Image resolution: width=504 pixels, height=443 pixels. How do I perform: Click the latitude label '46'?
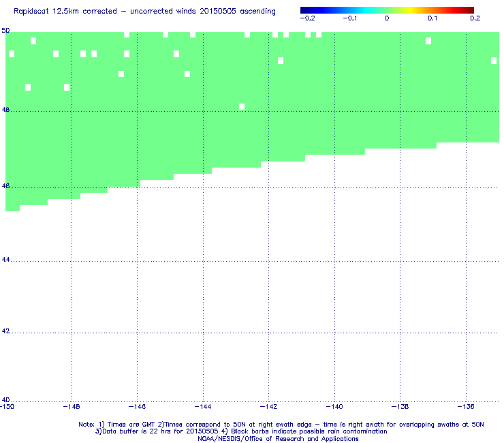point(5,186)
